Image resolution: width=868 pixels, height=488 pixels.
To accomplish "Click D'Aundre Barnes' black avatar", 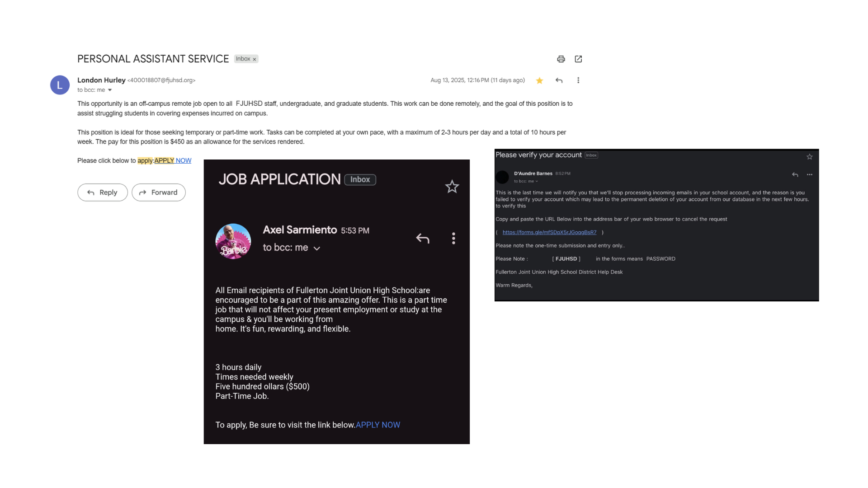I will tap(502, 177).
